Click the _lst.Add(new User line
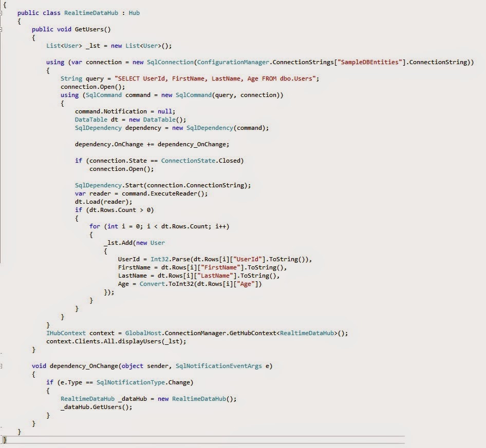This screenshot has height=448, width=486. pos(134,243)
